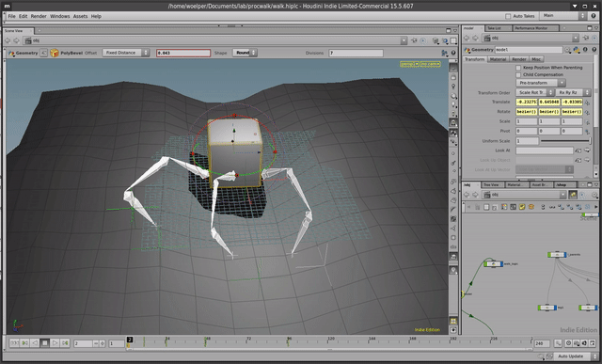Open the Material parameter tab

(x=498, y=59)
